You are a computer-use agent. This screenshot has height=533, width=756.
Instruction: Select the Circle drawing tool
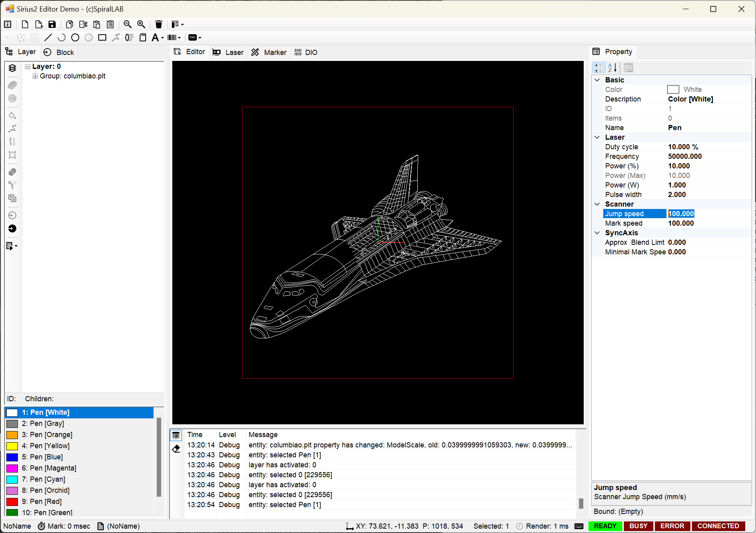click(x=75, y=37)
